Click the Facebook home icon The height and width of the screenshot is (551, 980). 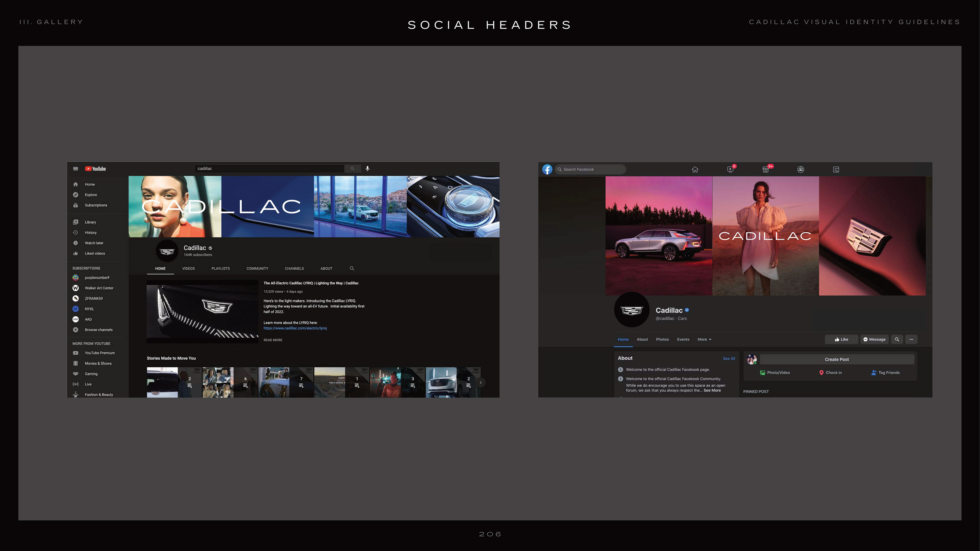(695, 170)
